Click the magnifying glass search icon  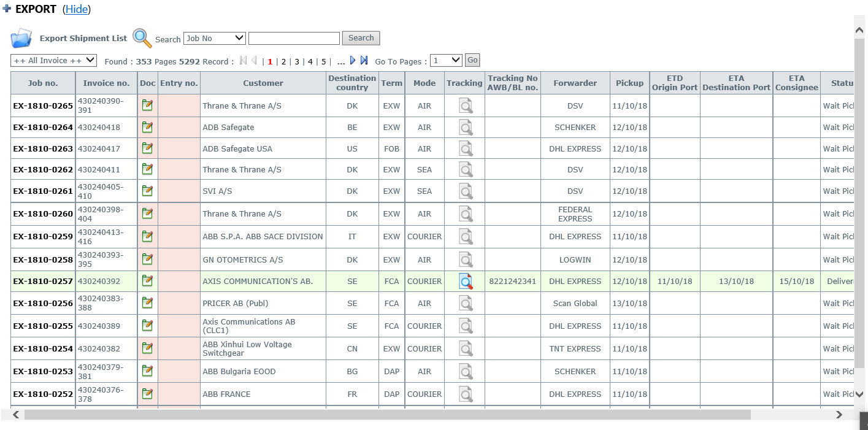click(x=142, y=38)
